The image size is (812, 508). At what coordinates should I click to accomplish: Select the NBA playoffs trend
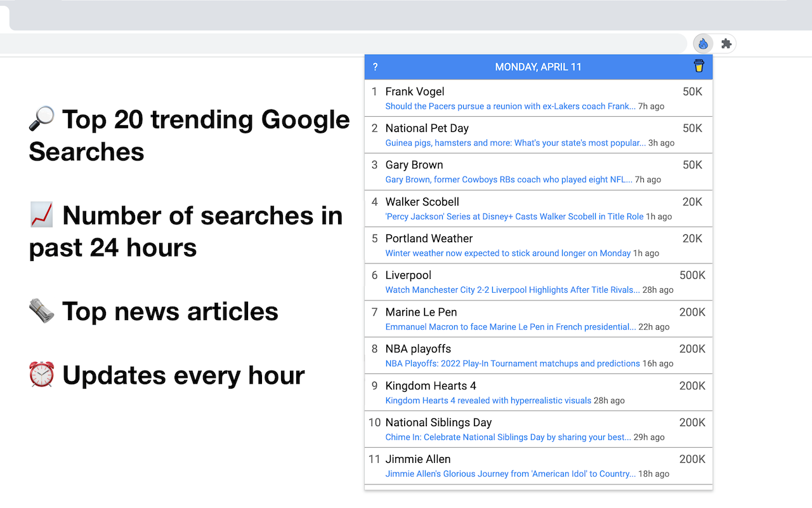pyautogui.click(x=419, y=349)
